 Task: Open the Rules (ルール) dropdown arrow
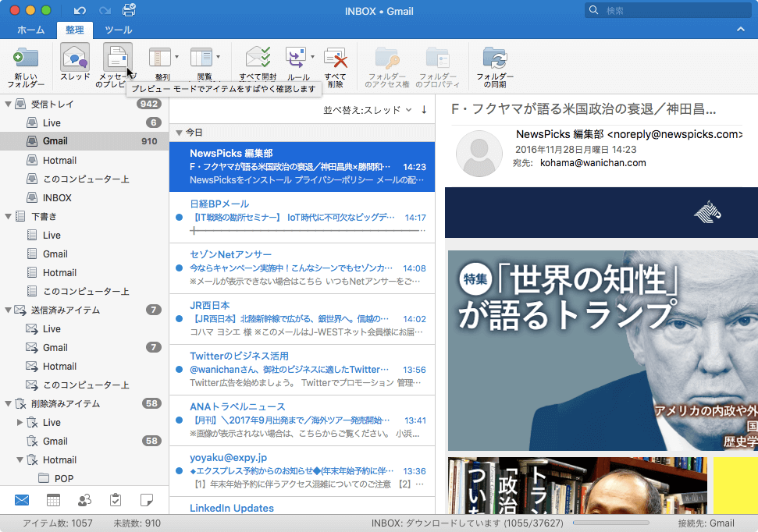point(313,57)
